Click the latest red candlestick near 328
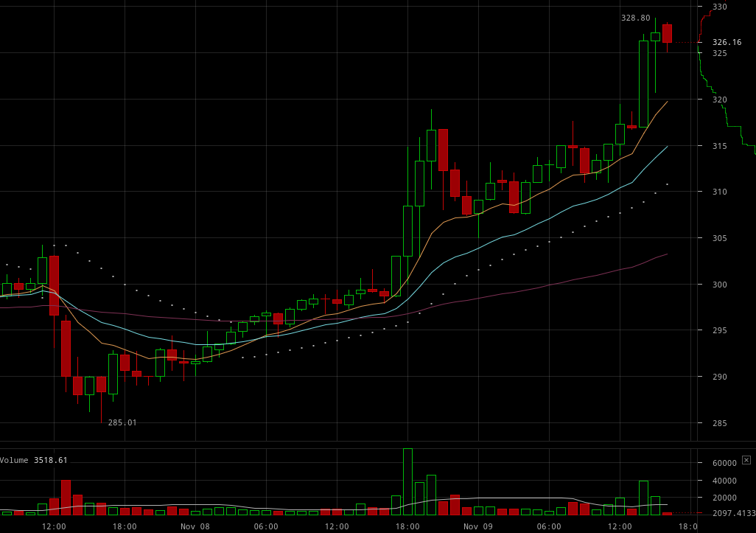Viewport: 756px width, 533px height. pos(668,34)
